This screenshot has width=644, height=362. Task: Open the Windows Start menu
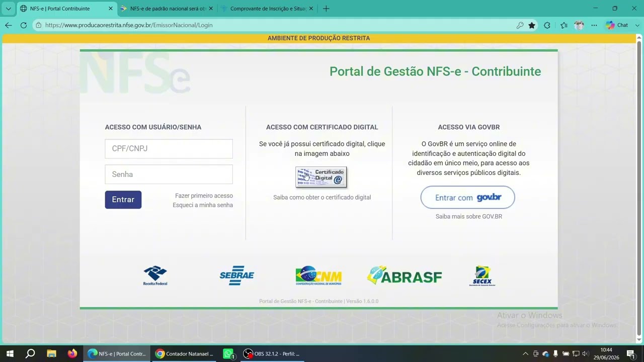[10, 353]
